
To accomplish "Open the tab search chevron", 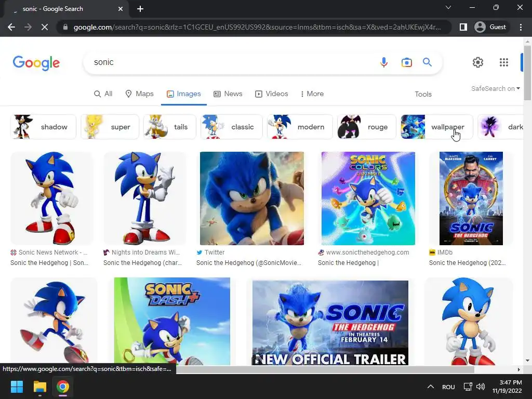I will (448, 7).
